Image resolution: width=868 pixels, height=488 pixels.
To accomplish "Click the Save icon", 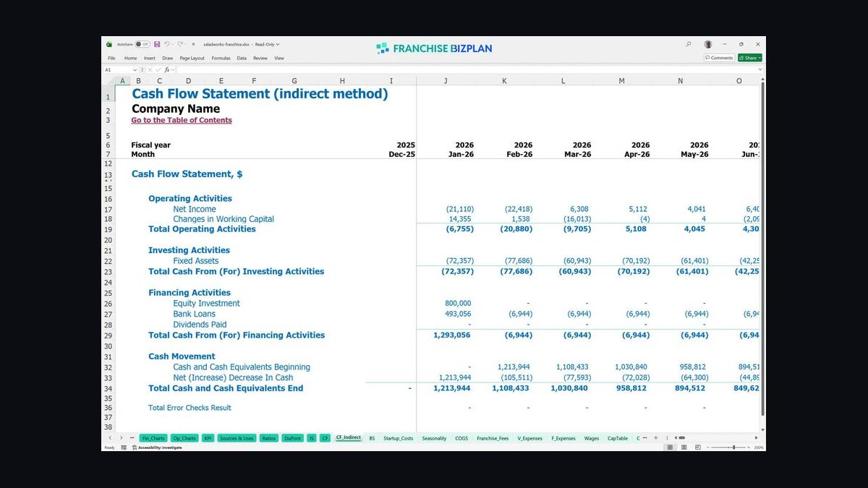I will [157, 44].
